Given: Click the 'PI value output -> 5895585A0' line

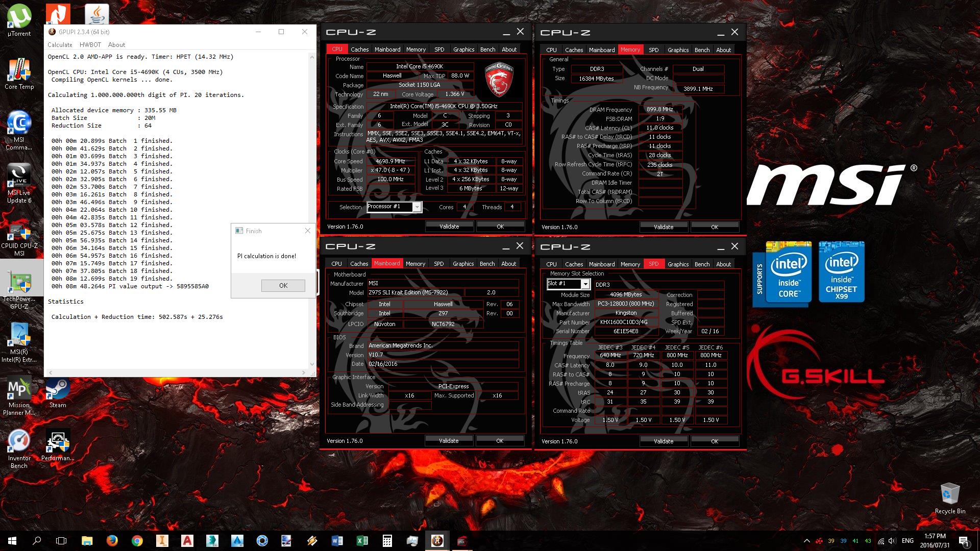Looking at the screenshot, I should [x=130, y=286].
